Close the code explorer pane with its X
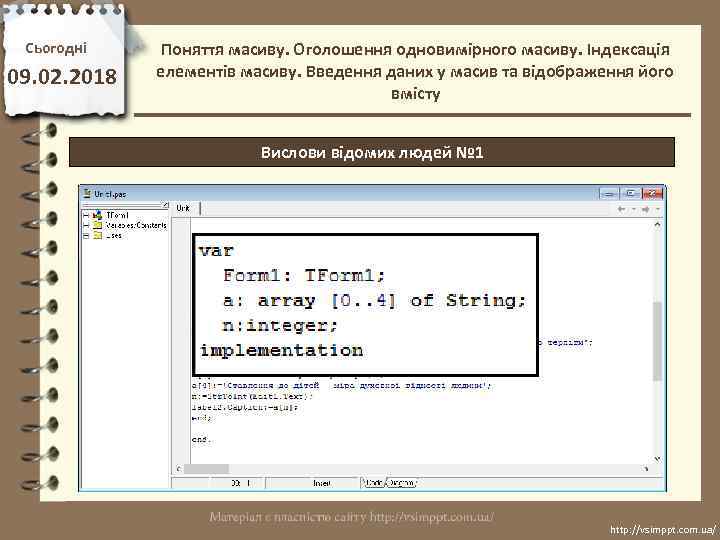This screenshot has height=540, width=720. (165, 204)
